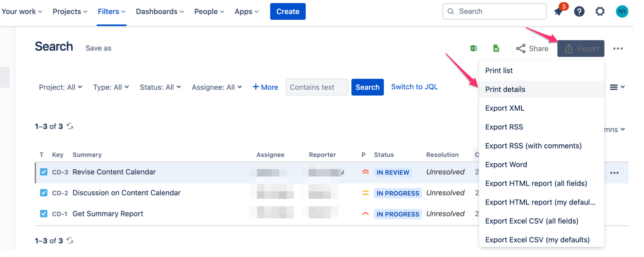The width and height of the screenshot is (644, 257).
Task: Uncheck the CD-2 issue checkbox
Action: coord(44,193)
